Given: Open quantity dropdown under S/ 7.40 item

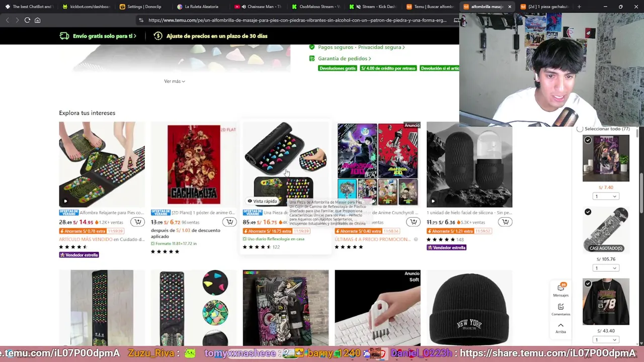Looking at the screenshot, I should pyautogui.click(x=606, y=196).
